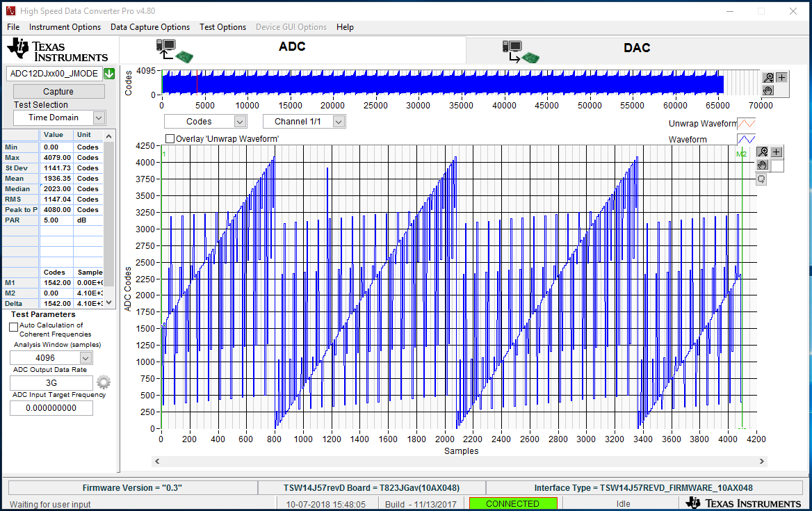Select pan hand tool on overview graph
The height and width of the screenshot is (511, 812).
pos(768,90)
